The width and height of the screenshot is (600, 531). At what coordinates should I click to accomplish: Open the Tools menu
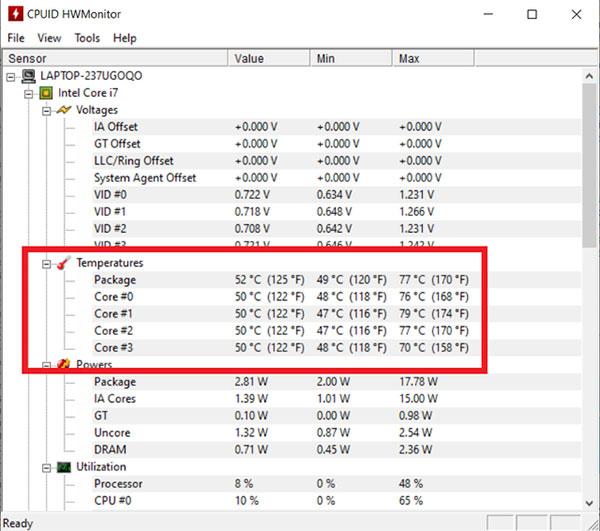[87, 38]
